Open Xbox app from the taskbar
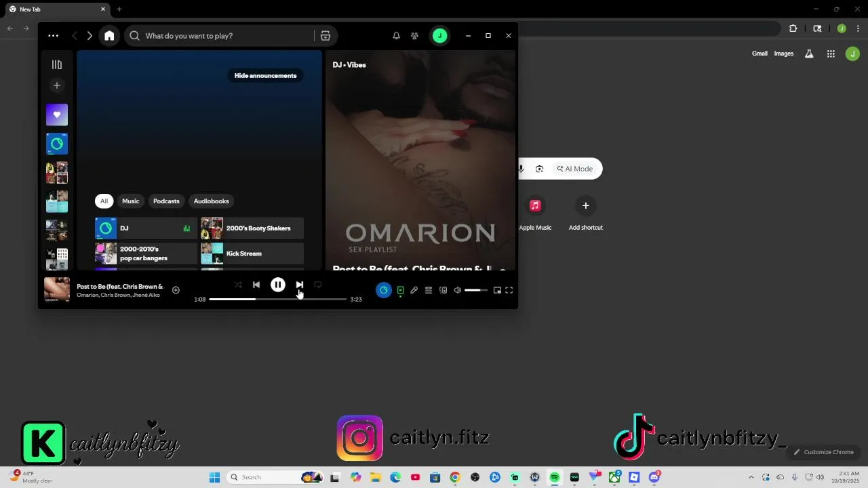Image resolution: width=868 pixels, height=488 pixels. click(x=614, y=477)
